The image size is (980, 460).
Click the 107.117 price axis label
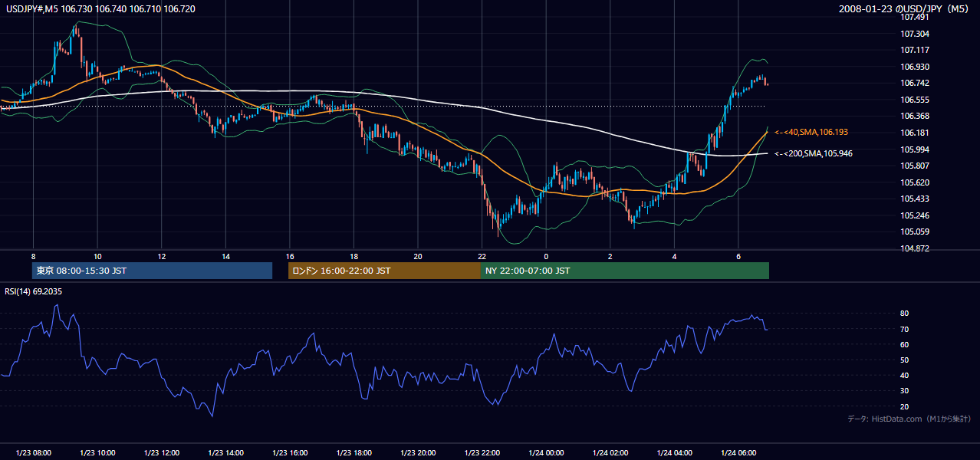(915, 51)
